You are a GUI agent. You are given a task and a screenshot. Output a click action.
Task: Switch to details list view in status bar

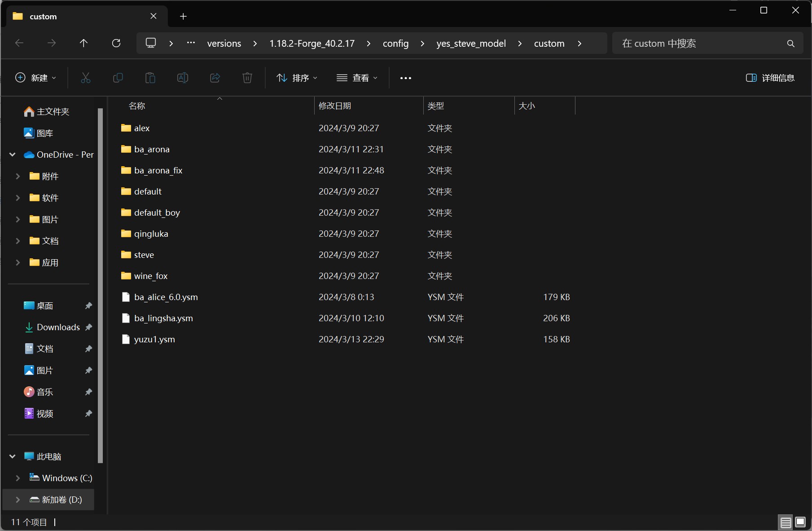786,522
